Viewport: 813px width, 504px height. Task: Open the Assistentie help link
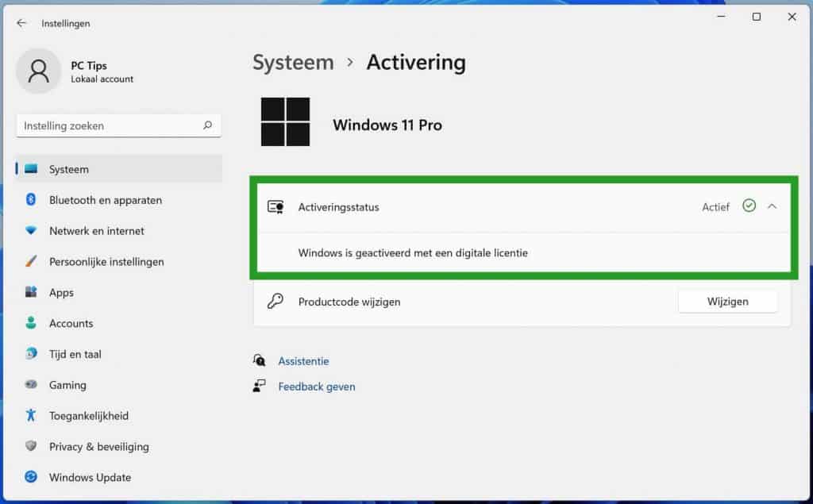(x=302, y=360)
